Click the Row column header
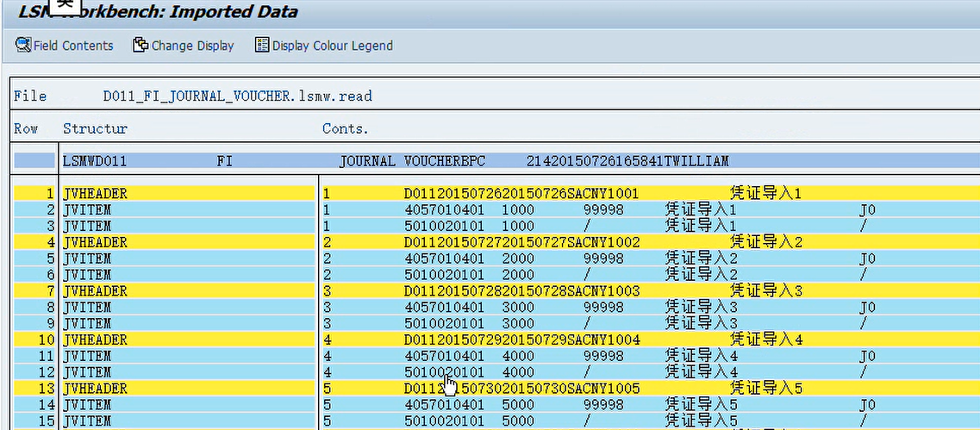The height and width of the screenshot is (430, 980). click(26, 128)
